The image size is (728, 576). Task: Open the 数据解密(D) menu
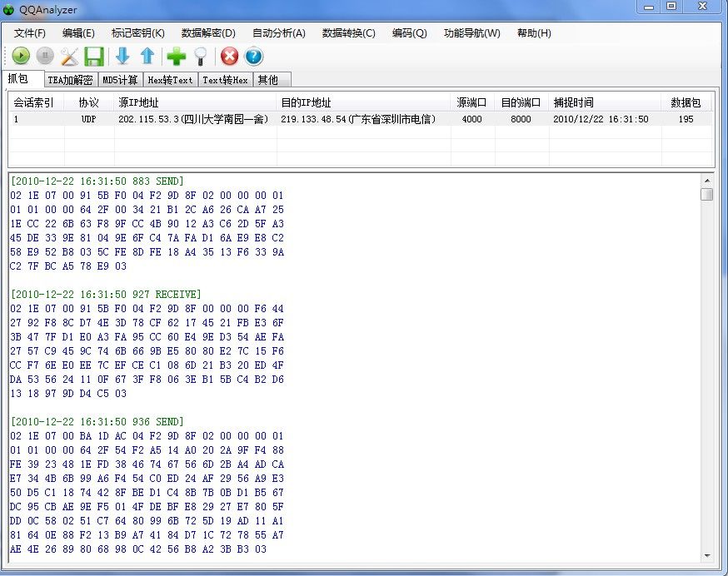tap(208, 33)
